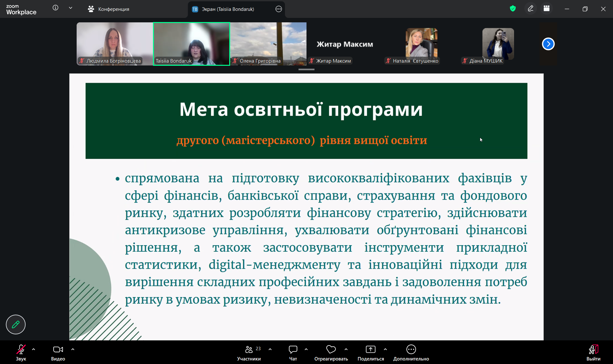Click Выйти to leave the meeting

[593, 352]
